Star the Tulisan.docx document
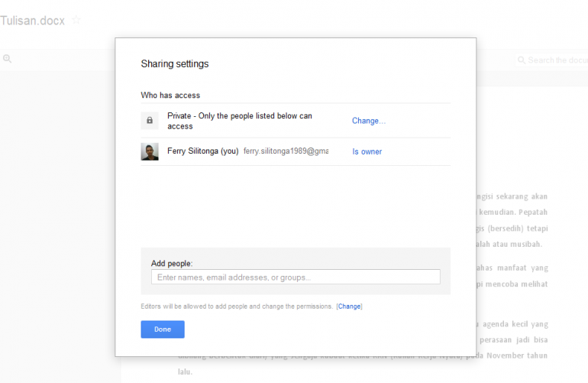This screenshot has width=588, height=383. click(x=76, y=20)
